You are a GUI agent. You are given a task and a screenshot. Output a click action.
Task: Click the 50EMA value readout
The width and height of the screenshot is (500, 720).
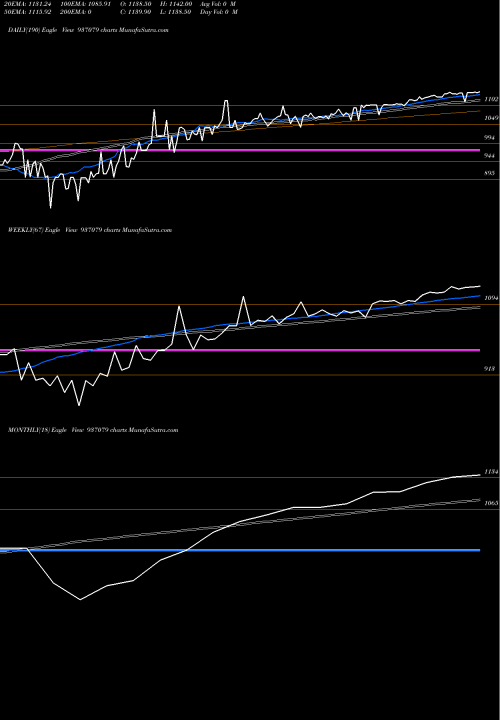(x=29, y=12)
